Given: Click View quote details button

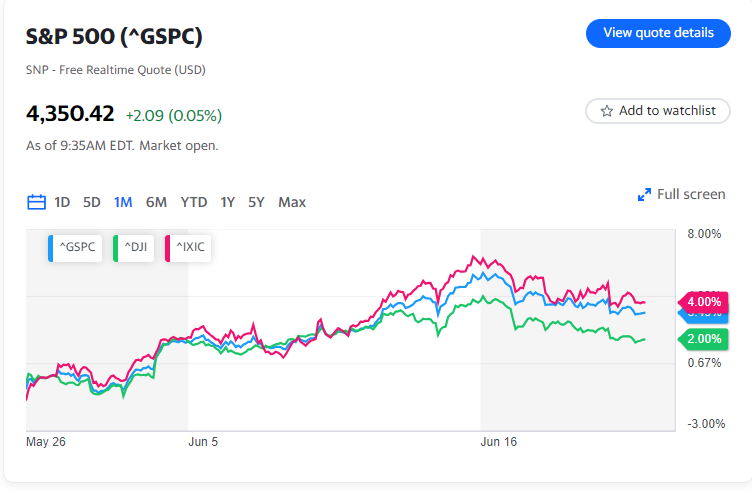Looking at the screenshot, I should pos(658,33).
